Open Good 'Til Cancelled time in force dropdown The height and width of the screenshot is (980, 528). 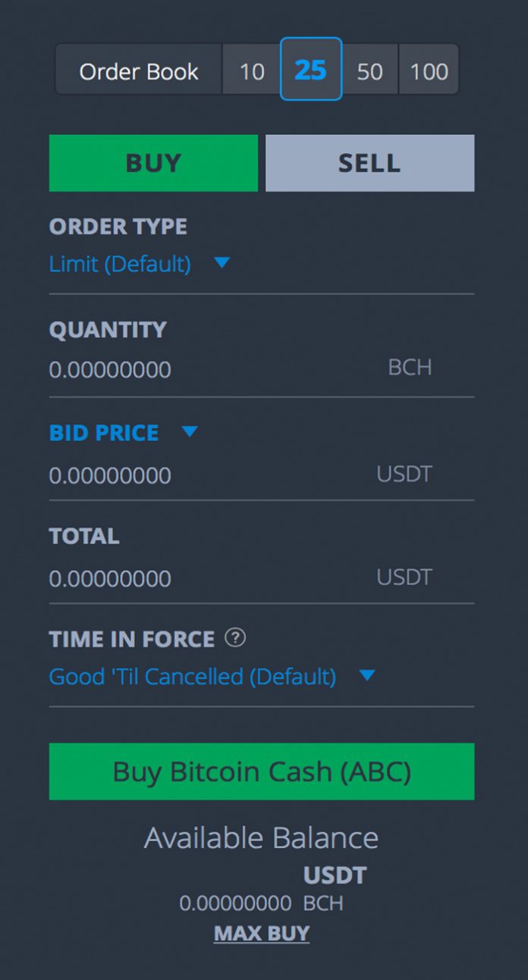pos(193,676)
